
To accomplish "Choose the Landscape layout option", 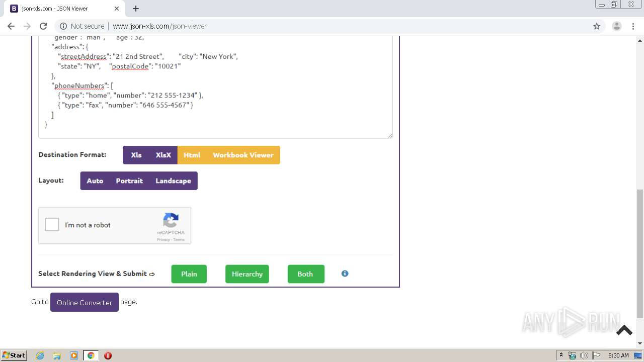I will pyautogui.click(x=173, y=180).
